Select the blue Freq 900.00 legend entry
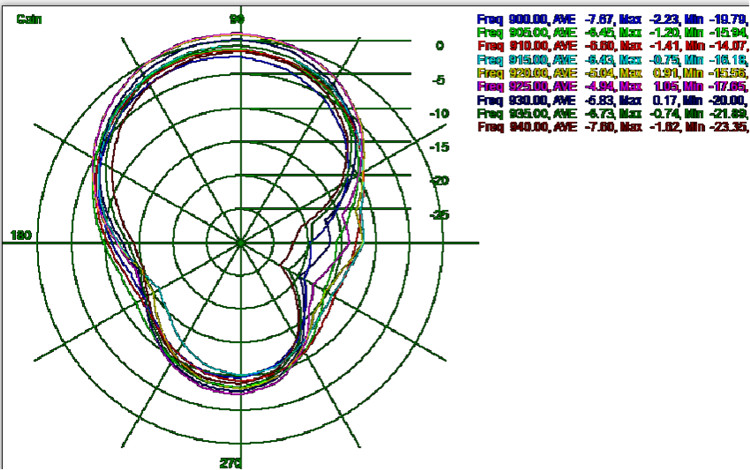 (612, 19)
